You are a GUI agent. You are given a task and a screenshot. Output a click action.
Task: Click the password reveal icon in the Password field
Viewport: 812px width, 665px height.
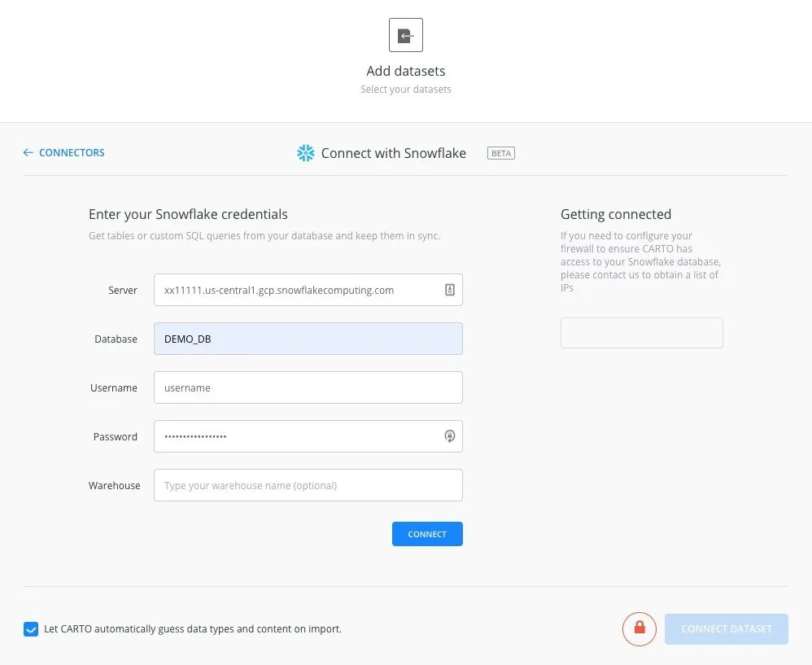450,436
